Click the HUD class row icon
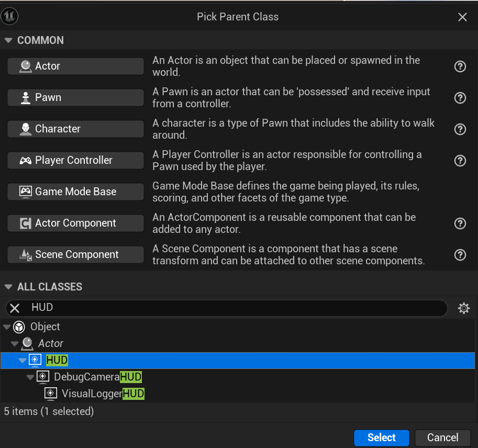This screenshot has height=448, width=478. click(x=35, y=360)
